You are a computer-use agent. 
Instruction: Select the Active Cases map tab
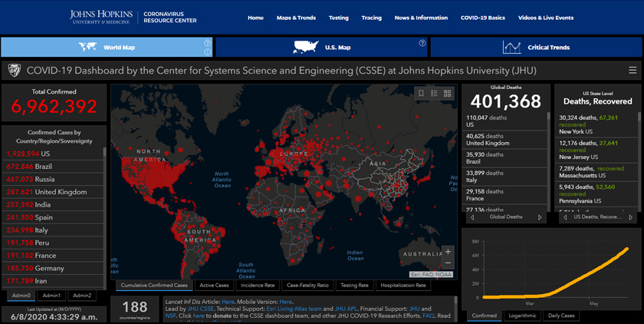point(214,285)
